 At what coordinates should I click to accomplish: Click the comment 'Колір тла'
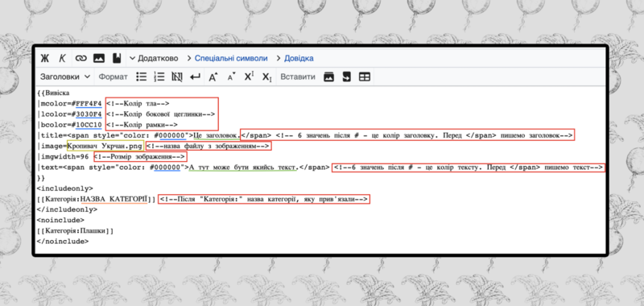tap(138, 104)
